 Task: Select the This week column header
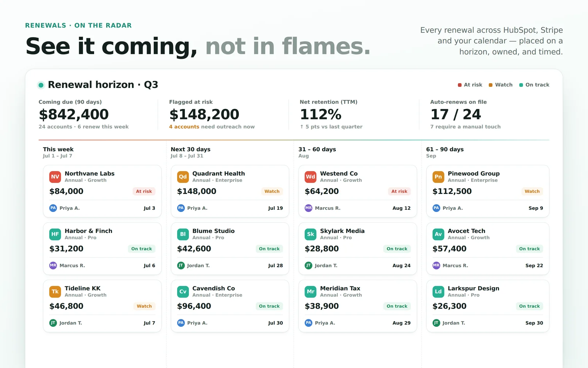pyautogui.click(x=58, y=149)
